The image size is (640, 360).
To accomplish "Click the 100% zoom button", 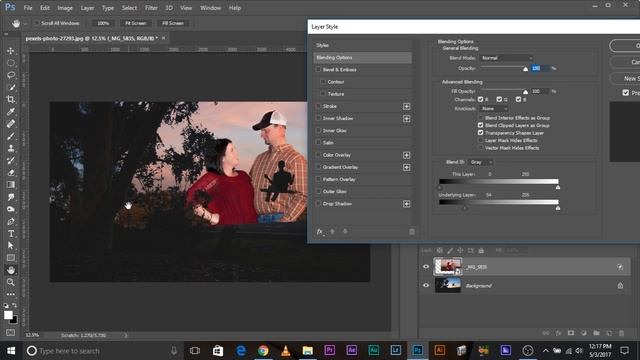I will point(103,23).
